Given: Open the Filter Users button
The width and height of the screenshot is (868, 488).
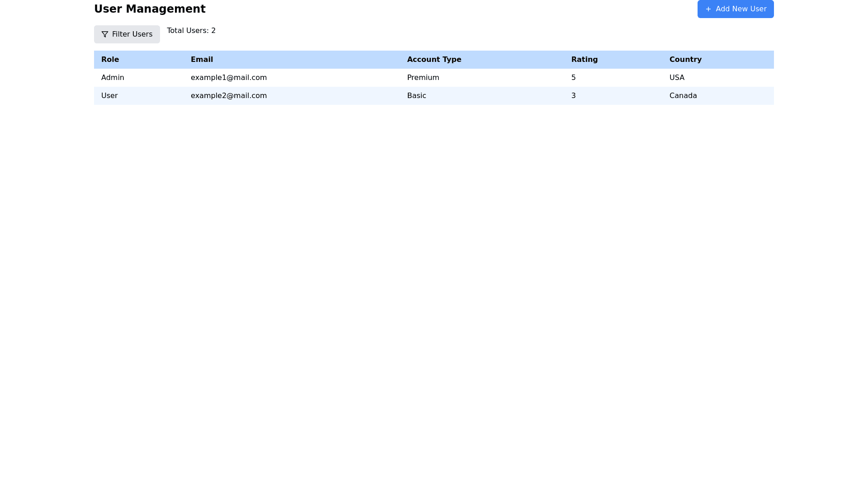Looking at the screenshot, I should click(x=127, y=34).
